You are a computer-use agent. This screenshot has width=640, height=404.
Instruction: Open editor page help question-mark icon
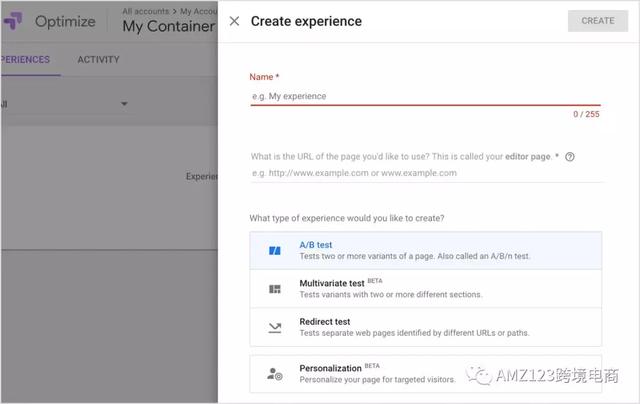[x=570, y=157]
